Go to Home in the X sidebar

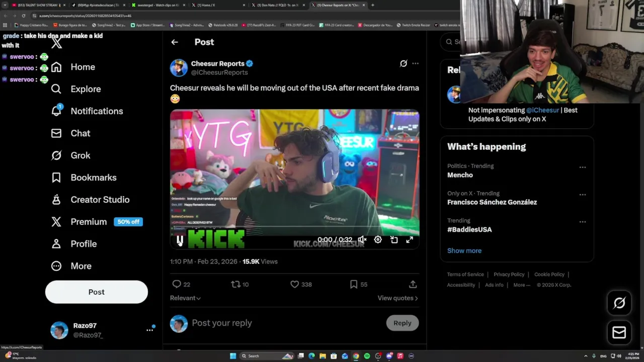coord(73,67)
